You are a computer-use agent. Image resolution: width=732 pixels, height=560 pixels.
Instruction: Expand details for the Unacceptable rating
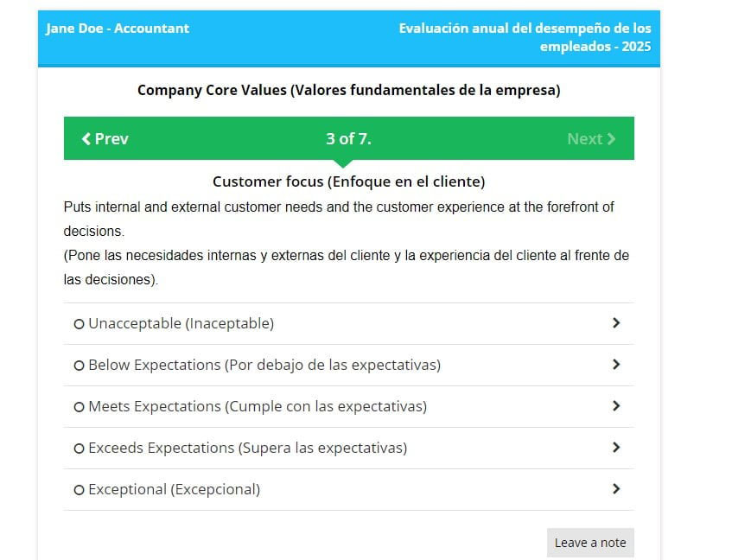pyautogui.click(x=616, y=322)
